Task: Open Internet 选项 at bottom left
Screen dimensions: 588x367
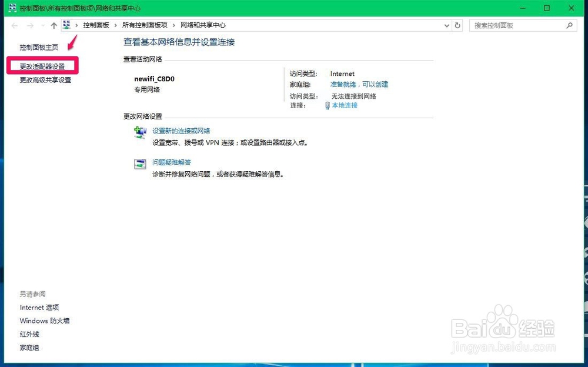Action: click(x=39, y=307)
